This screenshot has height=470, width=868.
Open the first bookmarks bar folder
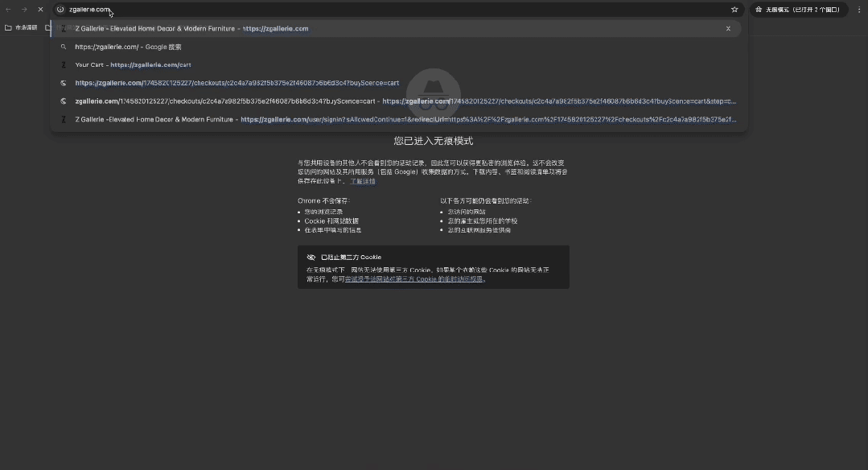pyautogui.click(x=22, y=27)
